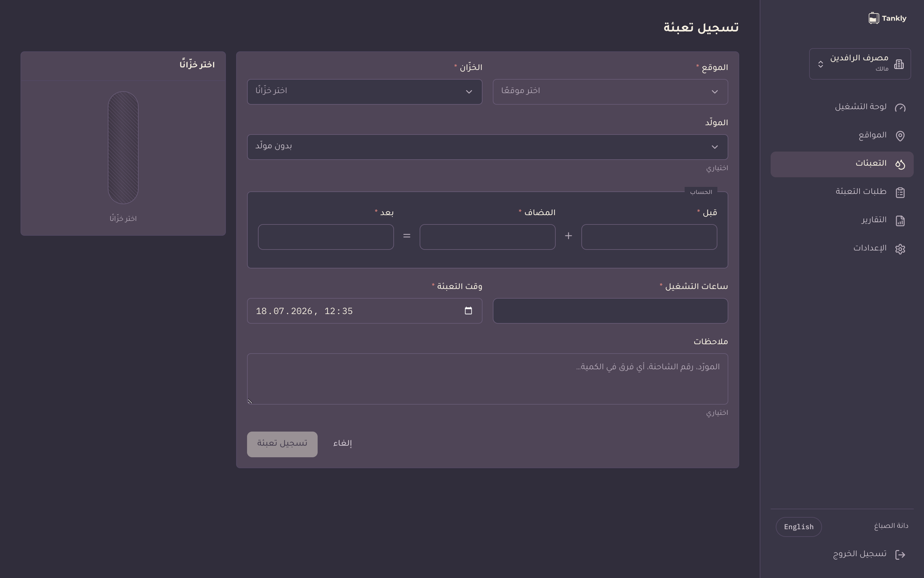The width and height of the screenshot is (924, 578).
Task: Click the reports chart file icon
Action: tap(900, 221)
